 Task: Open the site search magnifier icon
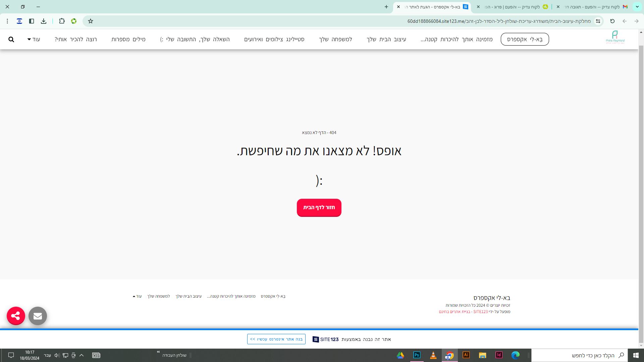pos(11,40)
